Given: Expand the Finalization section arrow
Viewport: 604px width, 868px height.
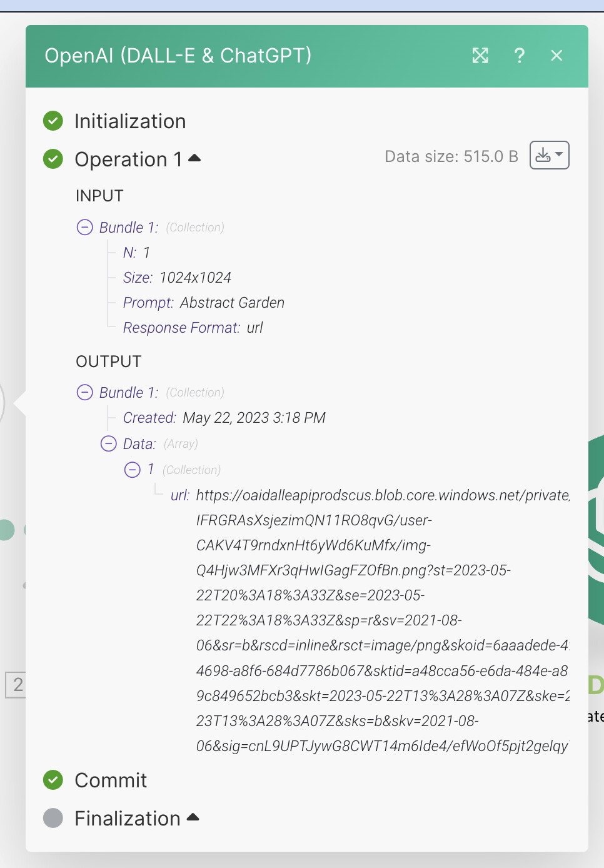Looking at the screenshot, I should 193,817.
